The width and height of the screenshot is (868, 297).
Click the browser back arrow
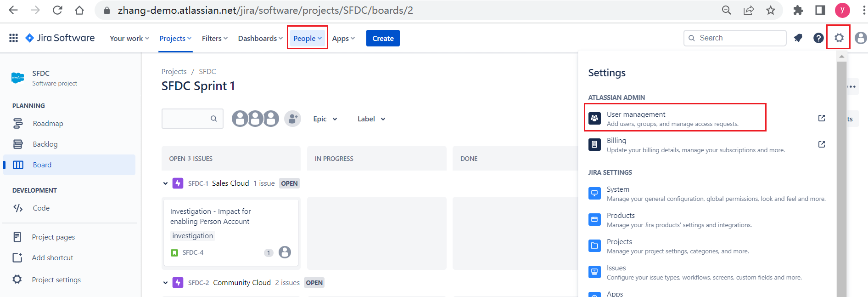tap(13, 10)
